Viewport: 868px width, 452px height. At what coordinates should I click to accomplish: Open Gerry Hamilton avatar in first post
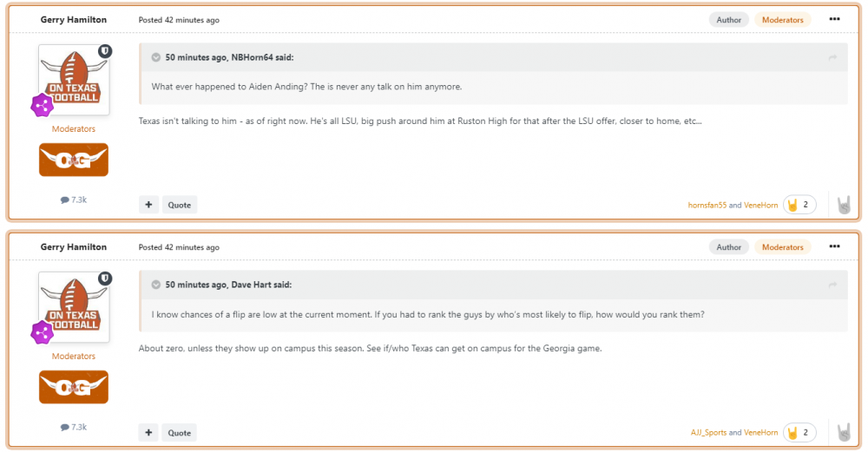coord(74,80)
